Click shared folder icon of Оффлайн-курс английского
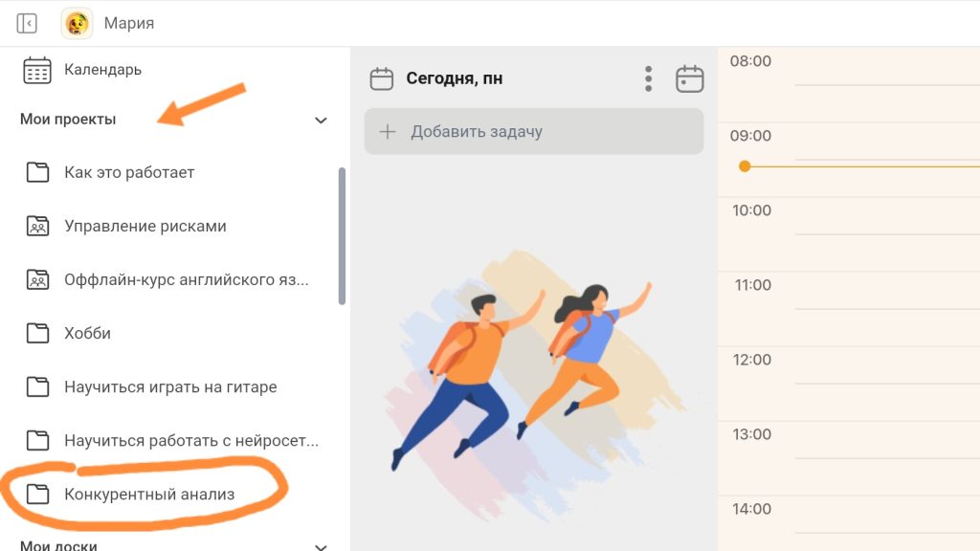 point(37,279)
